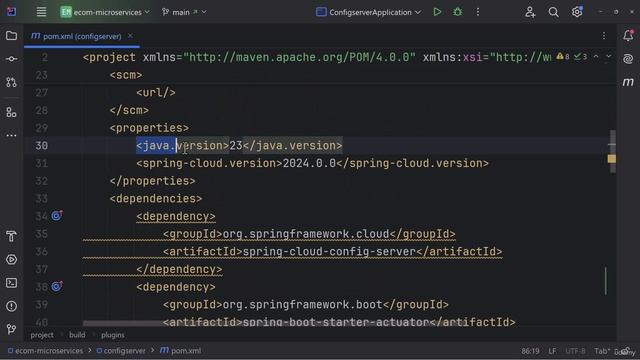The height and width of the screenshot is (360, 640).
Task: Show more tool windows ellipsis
Action: coord(11,135)
